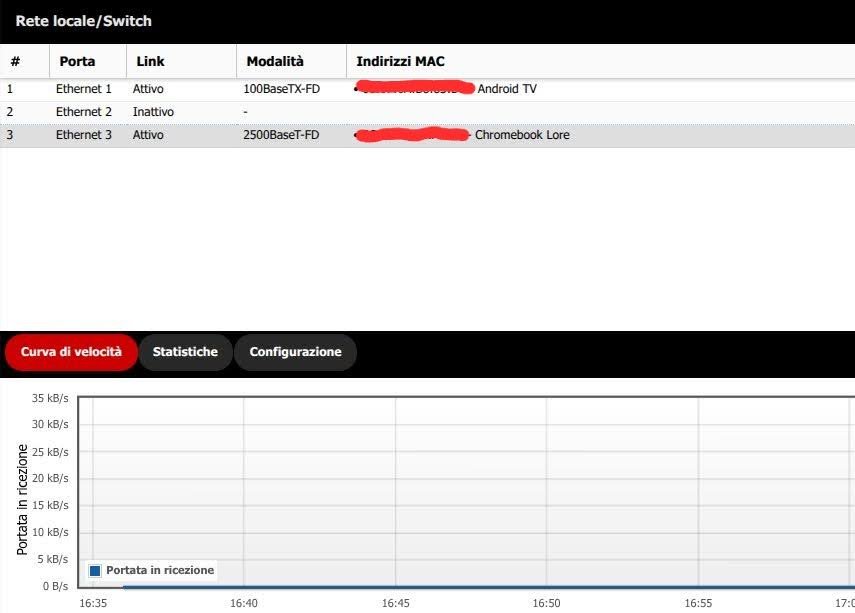Click the 25 kB/s axis label
The width and height of the screenshot is (855, 613).
[x=50, y=452]
